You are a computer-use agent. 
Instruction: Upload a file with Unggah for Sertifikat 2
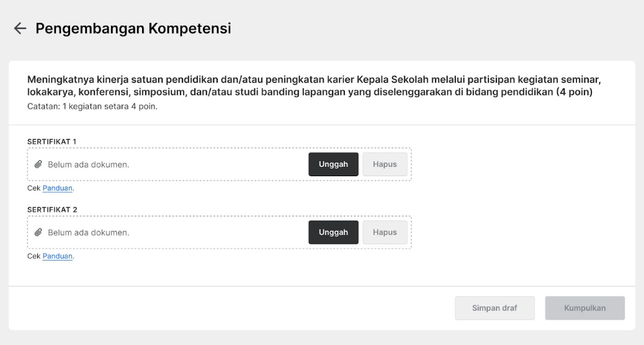(333, 233)
